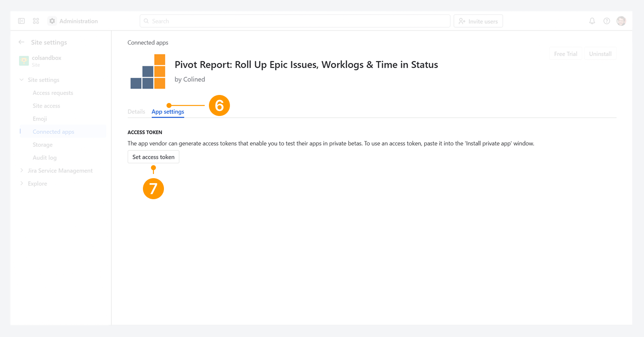The height and width of the screenshot is (337, 644).
Task: Go to Emoji settings
Action: tap(40, 119)
